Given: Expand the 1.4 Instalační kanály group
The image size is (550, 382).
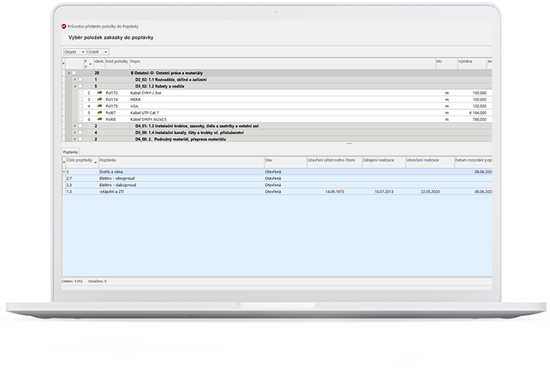Looking at the screenshot, I should click(x=75, y=133).
